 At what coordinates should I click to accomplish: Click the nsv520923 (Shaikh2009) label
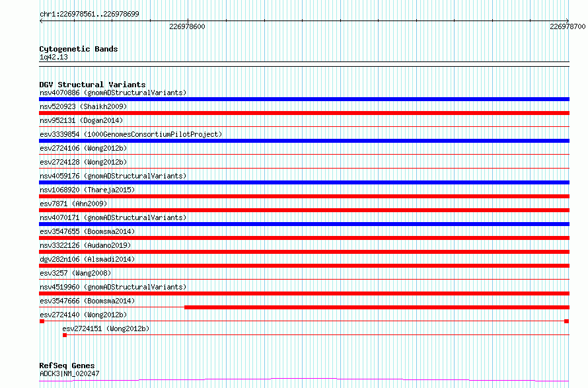click(83, 106)
